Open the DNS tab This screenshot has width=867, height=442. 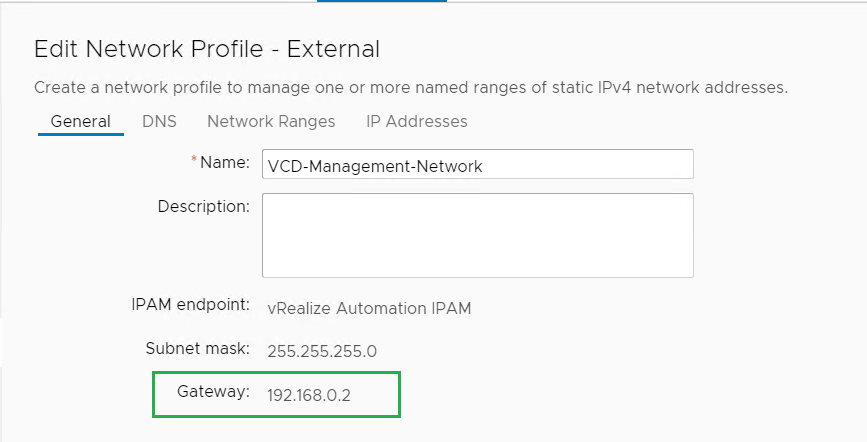point(159,121)
